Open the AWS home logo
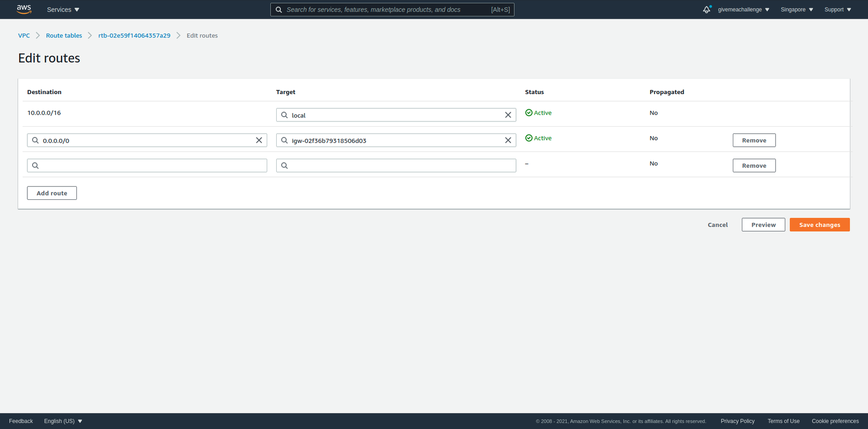 tap(24, 9)
